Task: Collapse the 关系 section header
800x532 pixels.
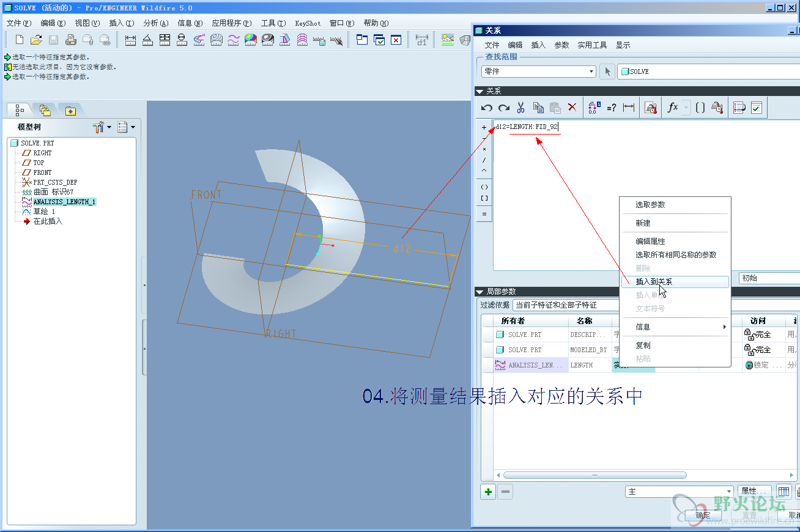Action: (x=480, y=91)
